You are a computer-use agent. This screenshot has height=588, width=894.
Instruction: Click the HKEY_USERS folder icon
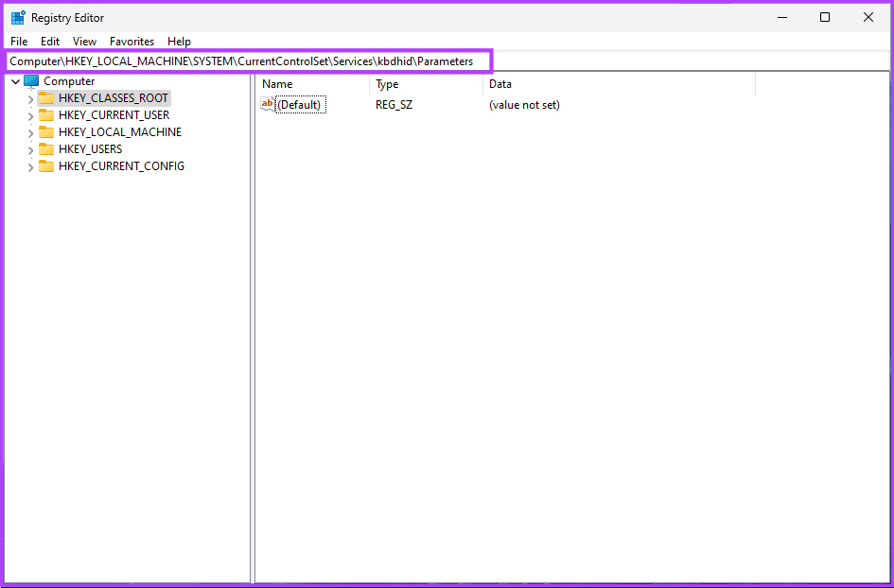(46, 149)
